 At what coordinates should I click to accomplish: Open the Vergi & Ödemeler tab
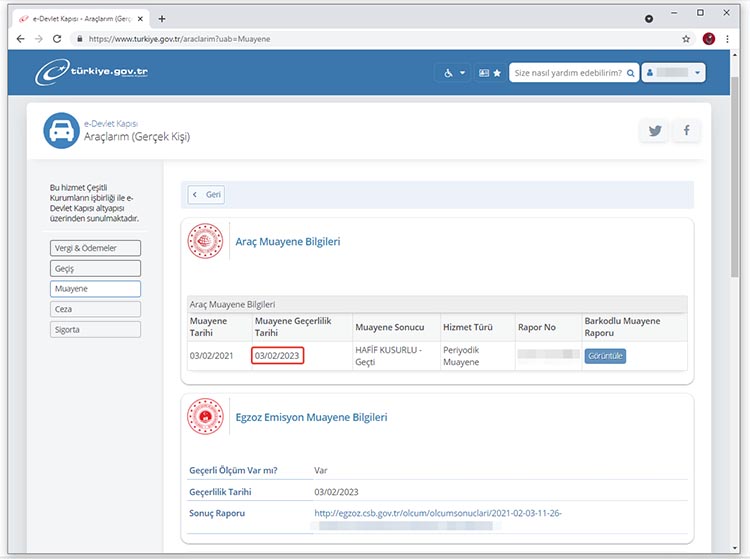coord(95,248)
